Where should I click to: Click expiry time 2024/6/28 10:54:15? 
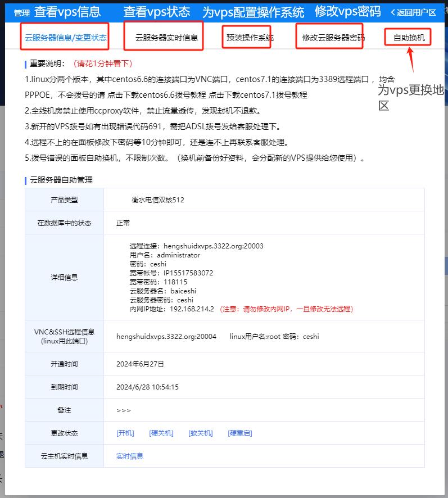tap(147, 387)
